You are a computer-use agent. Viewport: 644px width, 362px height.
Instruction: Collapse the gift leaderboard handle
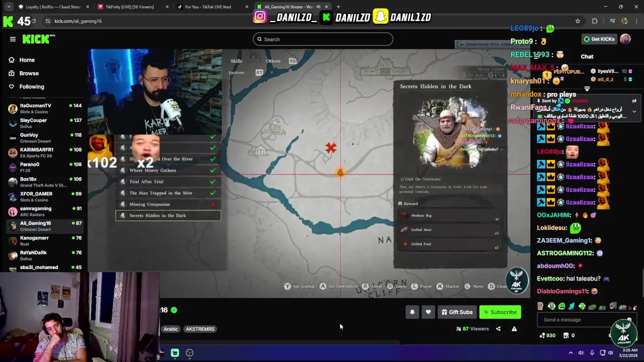click(587, 89)
